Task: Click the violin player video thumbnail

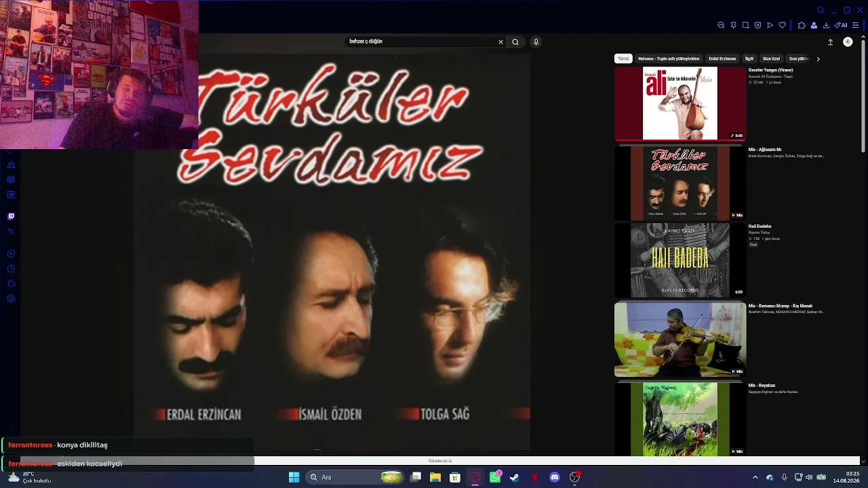Action: tap(680, 339)
